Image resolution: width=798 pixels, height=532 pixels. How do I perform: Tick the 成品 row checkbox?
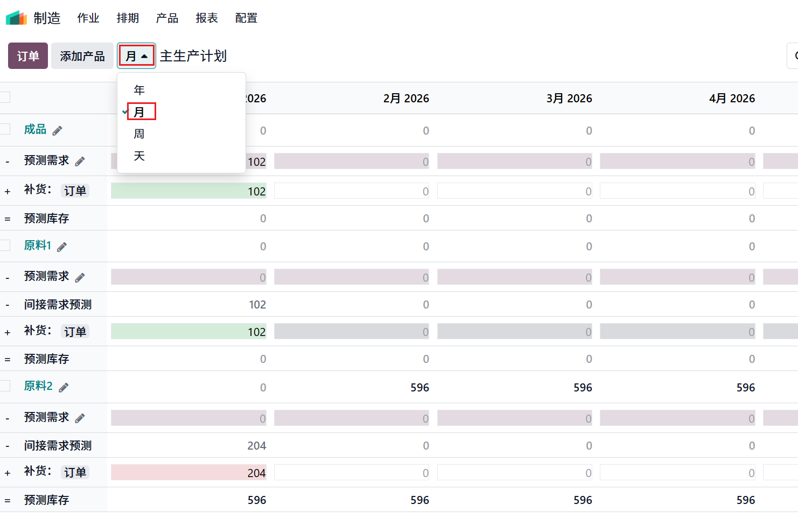[x=5, y=129]
